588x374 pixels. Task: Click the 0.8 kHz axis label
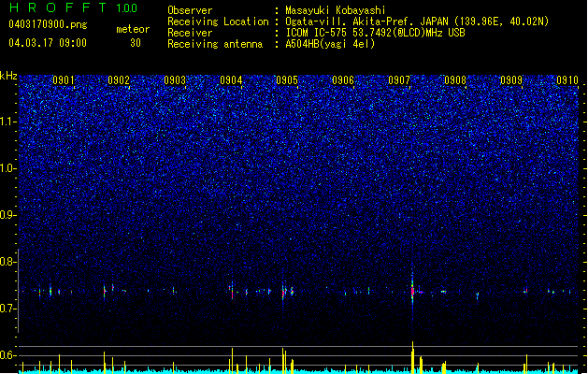pyautogui.click(x=8, y=262)
